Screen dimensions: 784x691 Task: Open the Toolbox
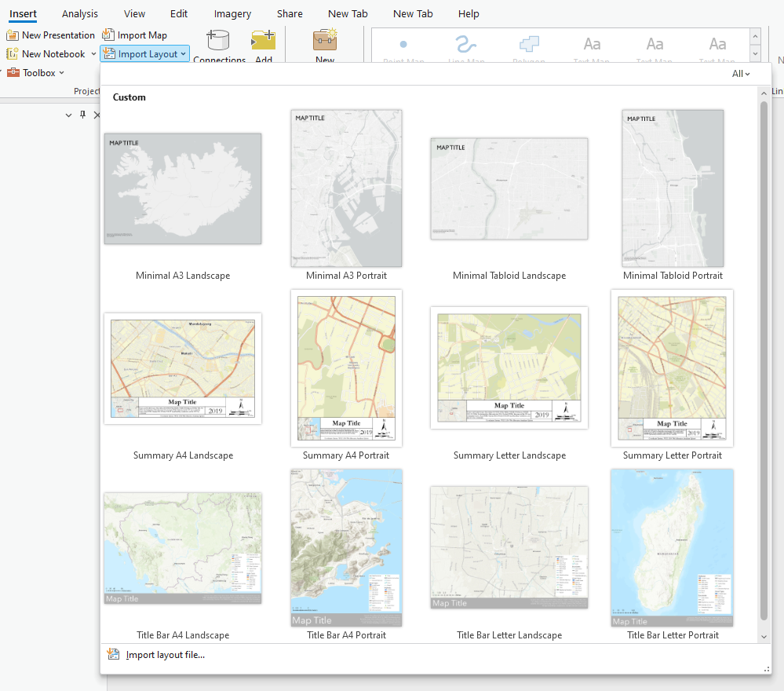(38, 72)
